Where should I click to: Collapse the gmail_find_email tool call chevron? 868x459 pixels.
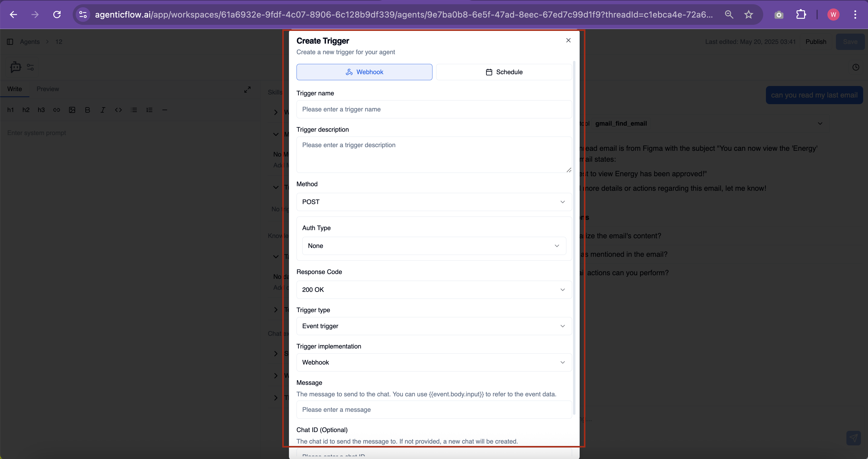[x=820, y=124]
